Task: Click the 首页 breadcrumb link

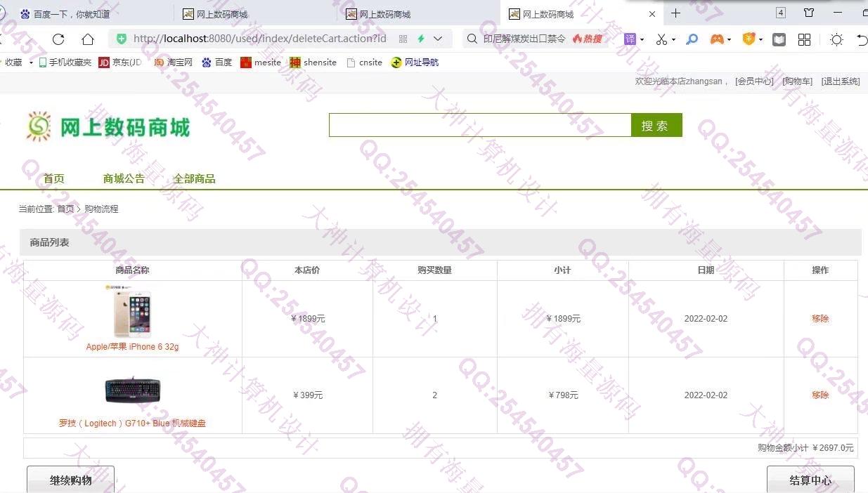Action: (x=65, y=209)
